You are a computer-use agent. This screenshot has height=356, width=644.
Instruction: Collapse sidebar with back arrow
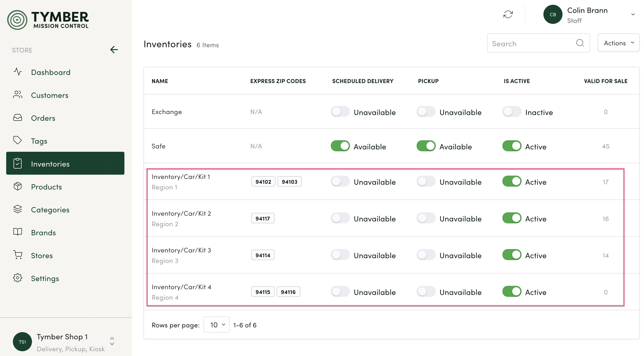(x=114, y=50)
